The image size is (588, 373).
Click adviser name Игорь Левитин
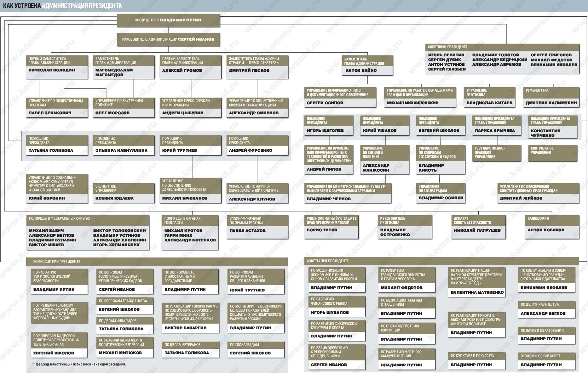coord(446,55)
